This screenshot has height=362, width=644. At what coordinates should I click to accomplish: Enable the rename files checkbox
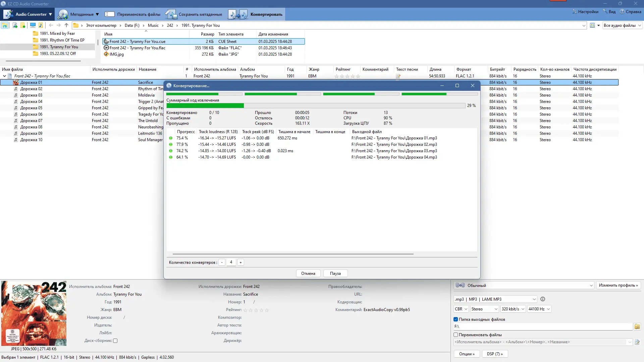456,335
